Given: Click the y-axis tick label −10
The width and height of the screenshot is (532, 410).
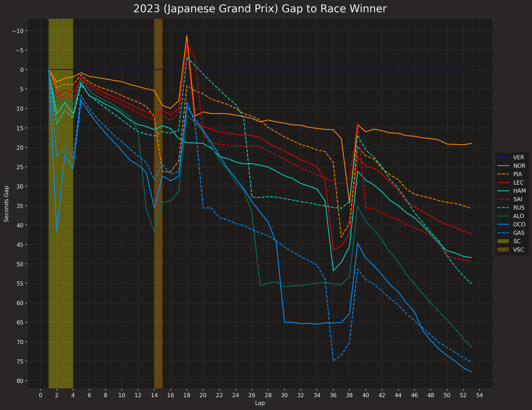Looking at the screenshot, I should tap(18, 31).
